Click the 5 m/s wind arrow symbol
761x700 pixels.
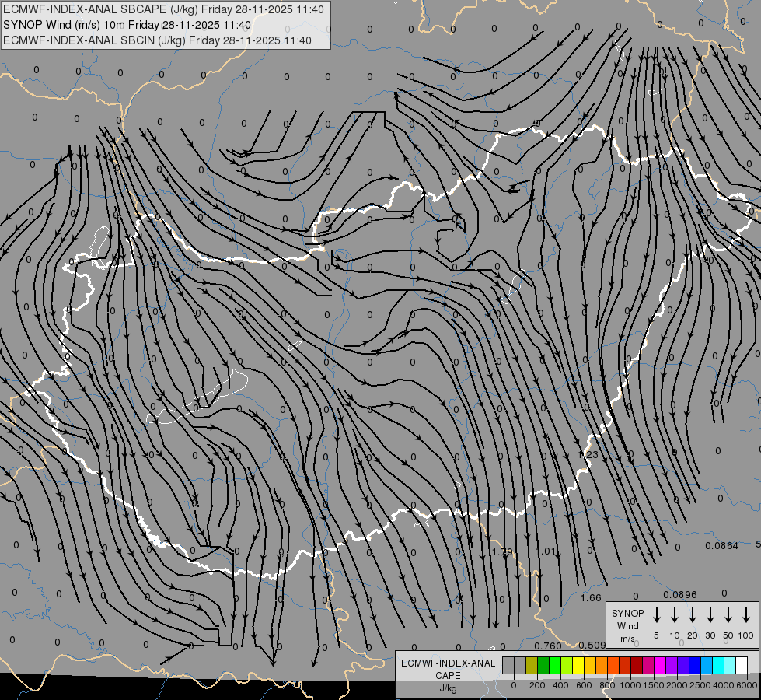tap(656, 614)
